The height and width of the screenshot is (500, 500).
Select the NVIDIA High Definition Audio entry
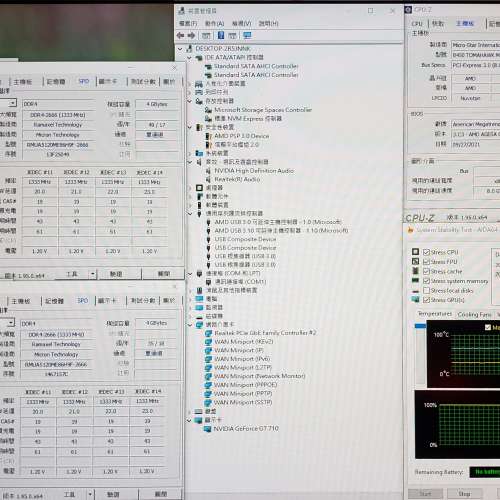click(x=254, y=171)
